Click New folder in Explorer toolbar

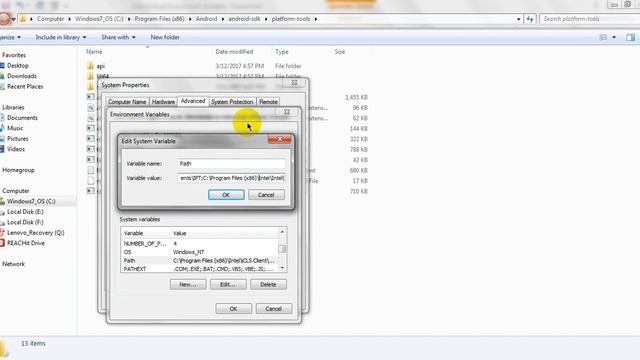165,37
